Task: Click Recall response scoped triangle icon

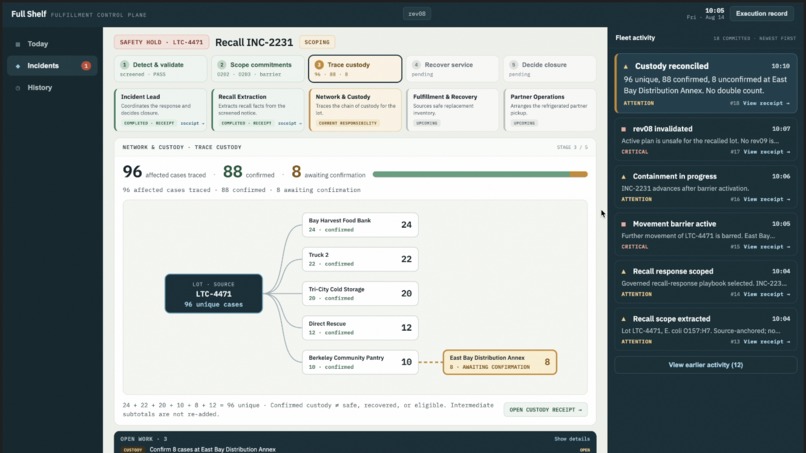Action: [x=624, y=271]
